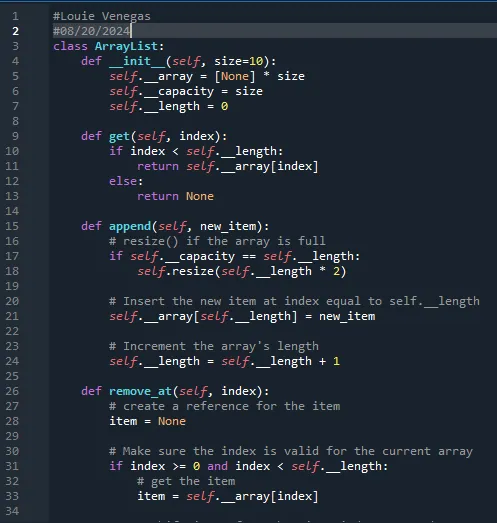Click the 'append' method name
Viewport: 497px width, 523px height.
pos(130,226)
